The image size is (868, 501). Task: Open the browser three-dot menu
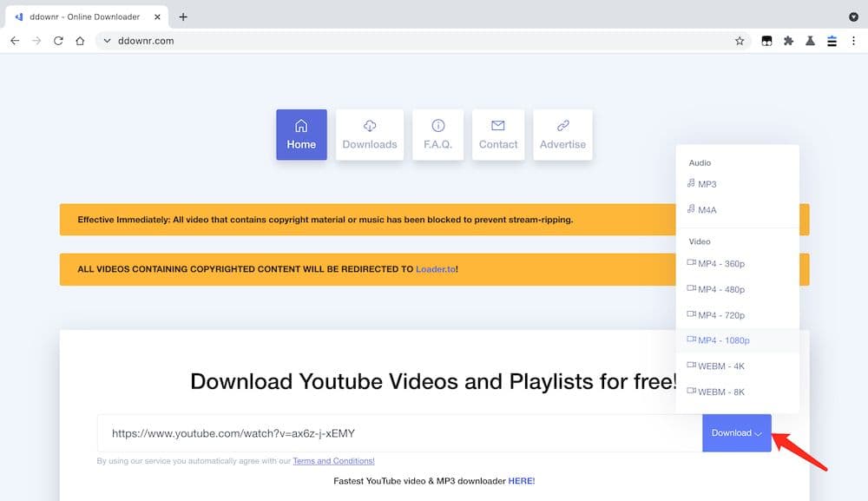pos(853,41)
